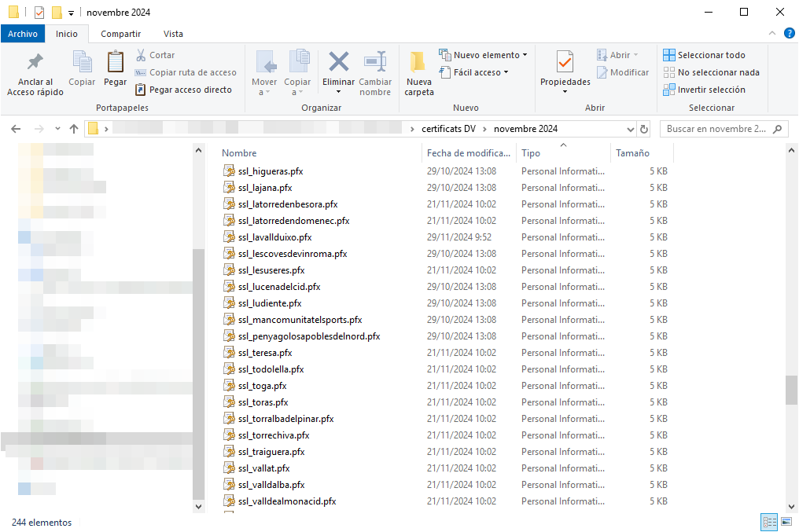Select file ssl_penyagolosapoblesdelnord.pfx
799x532 pixels.
(309, 336)
